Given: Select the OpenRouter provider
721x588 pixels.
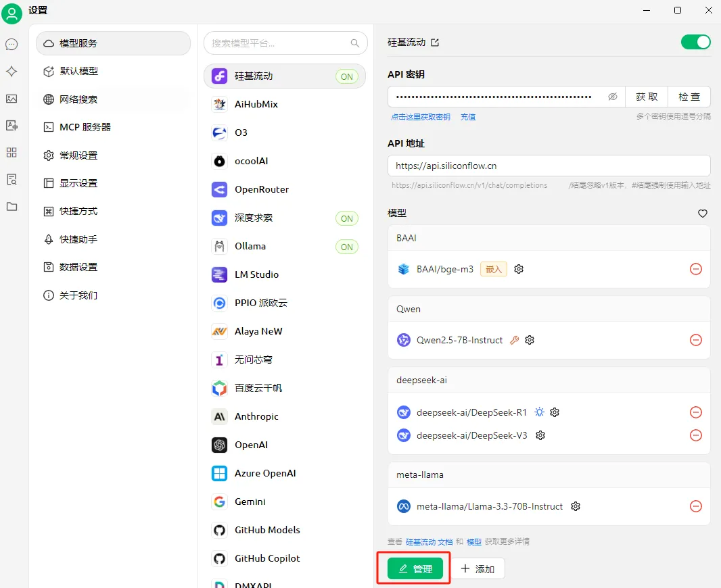Looking at the screenshot, I should click(x=285, y=189).
